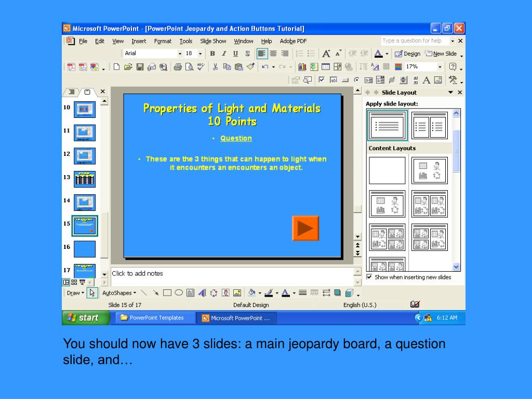Create a new blank presentation
Viewport: 532px width, 399px height.
pos(116,67)
